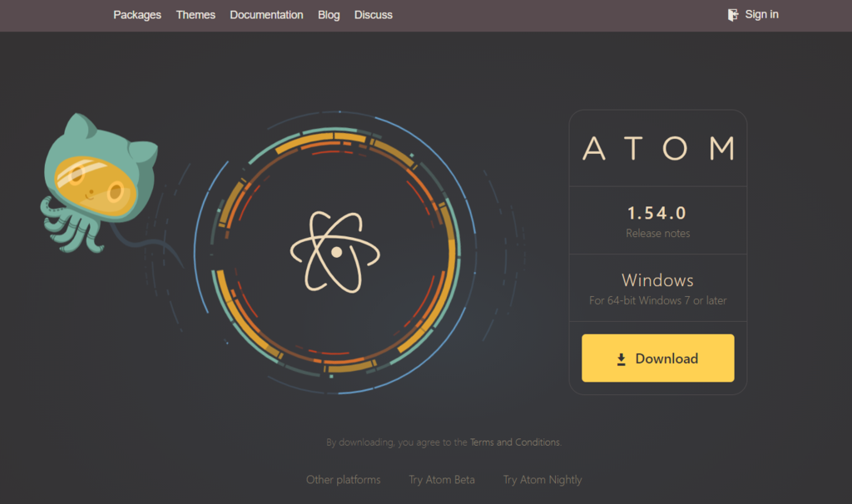Select the version number 1.54.0
The image size is (852, 504).
[657, 215]
